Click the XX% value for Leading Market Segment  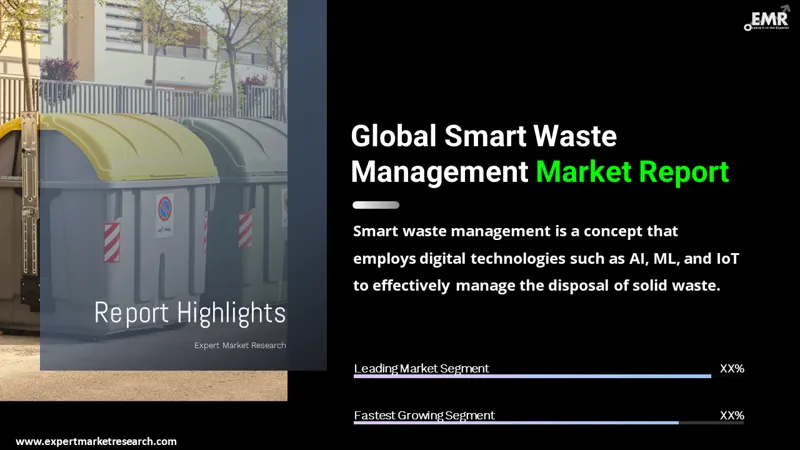731,368
